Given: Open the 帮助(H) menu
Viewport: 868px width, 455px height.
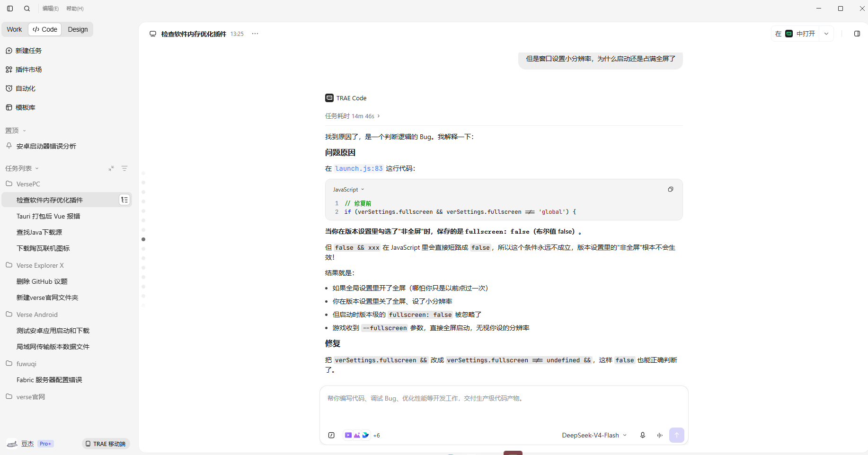Looking at the screenshot, I should (75, 9).
